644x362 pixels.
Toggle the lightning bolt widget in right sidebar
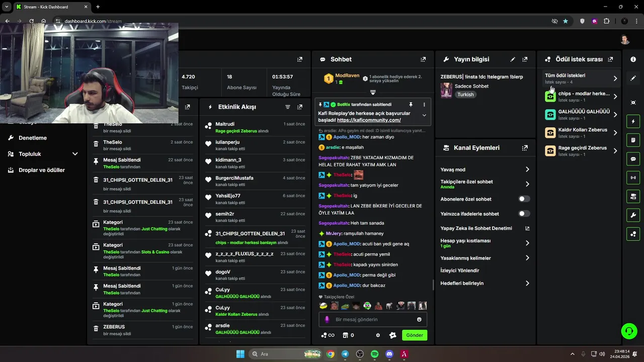click(633, 121)
